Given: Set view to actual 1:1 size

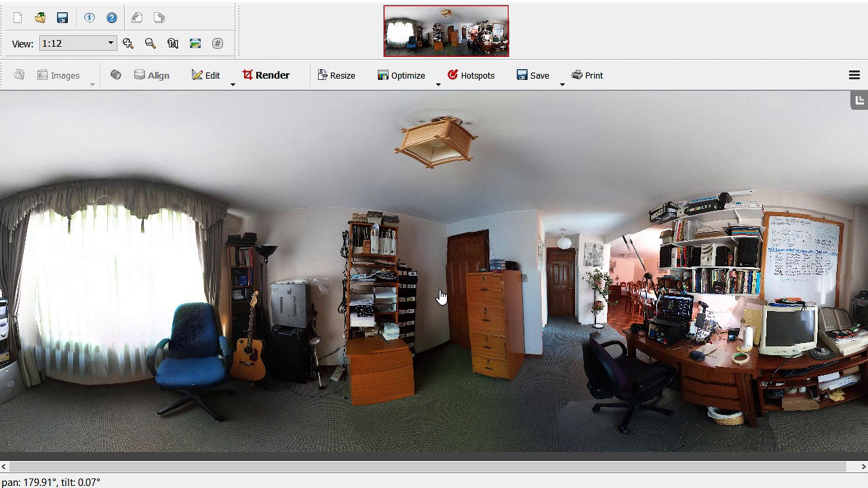Looking at the screenshot, I should pos(173,43).
